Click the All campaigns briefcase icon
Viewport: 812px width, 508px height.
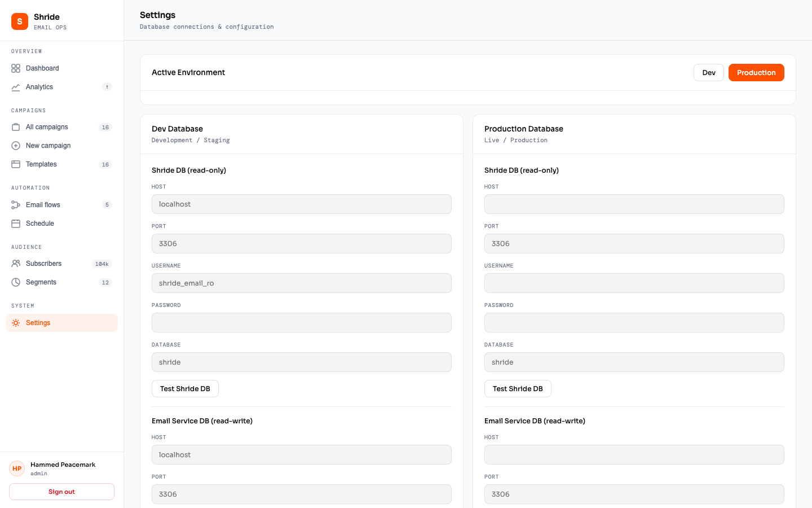pyautogui.click(x=16, y=127)
